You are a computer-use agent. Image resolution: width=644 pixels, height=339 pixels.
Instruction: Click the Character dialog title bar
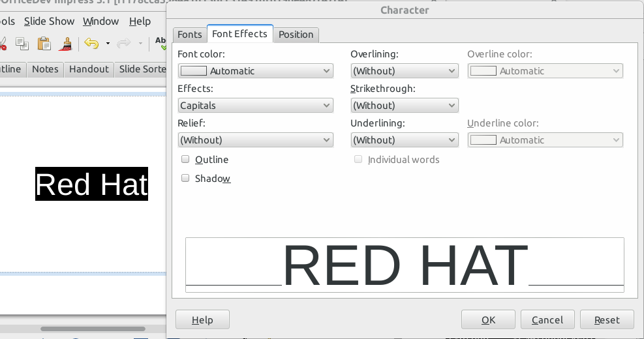pos(405,10)
